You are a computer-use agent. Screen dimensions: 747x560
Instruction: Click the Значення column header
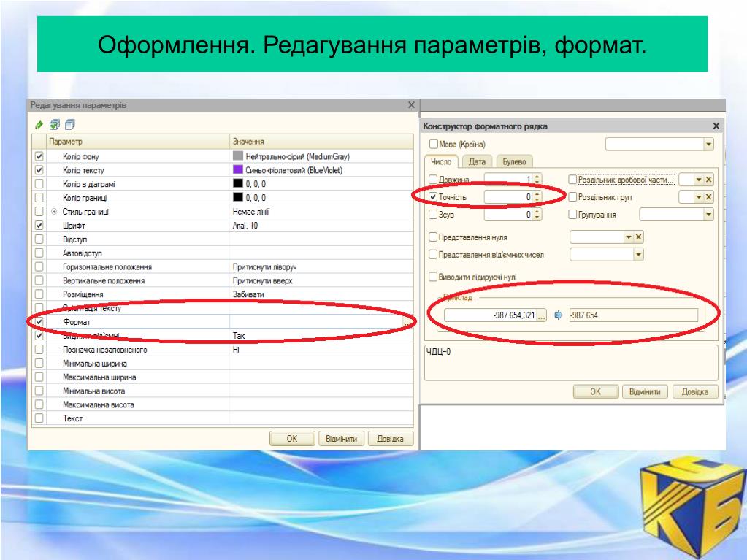pyautogui.click(x=321, y=142)
